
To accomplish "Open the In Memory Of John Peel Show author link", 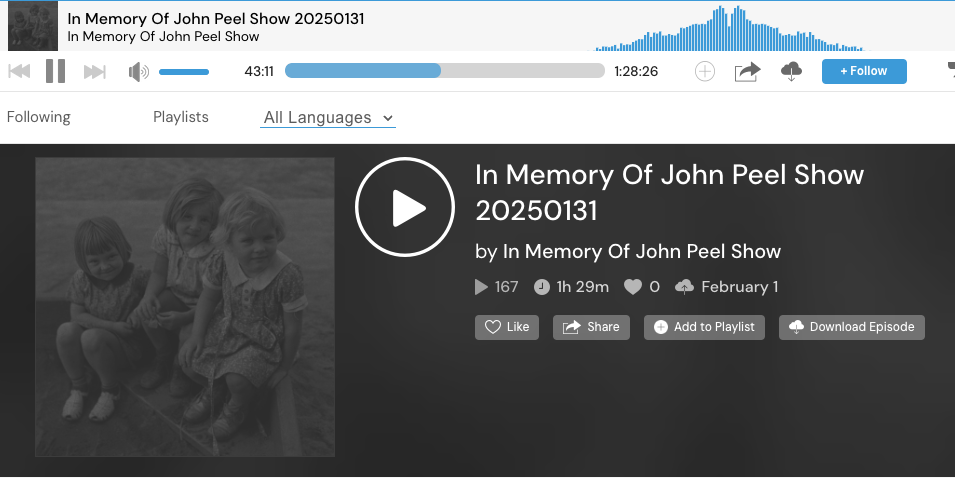I will (x=642, y=251).
